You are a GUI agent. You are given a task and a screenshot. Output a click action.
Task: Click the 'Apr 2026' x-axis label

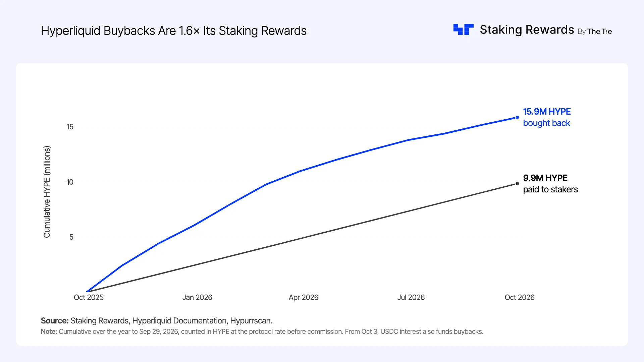(x=304, y=297)
